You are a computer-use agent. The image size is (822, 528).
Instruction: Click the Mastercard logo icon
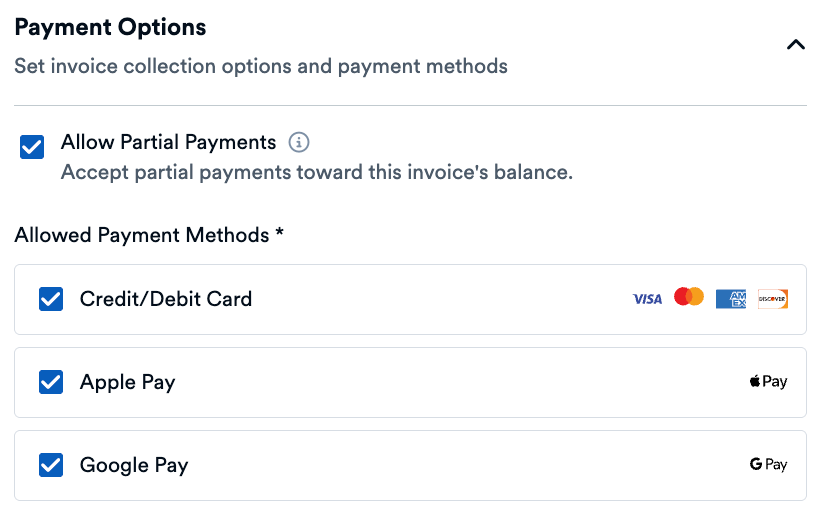click(689, 297)
